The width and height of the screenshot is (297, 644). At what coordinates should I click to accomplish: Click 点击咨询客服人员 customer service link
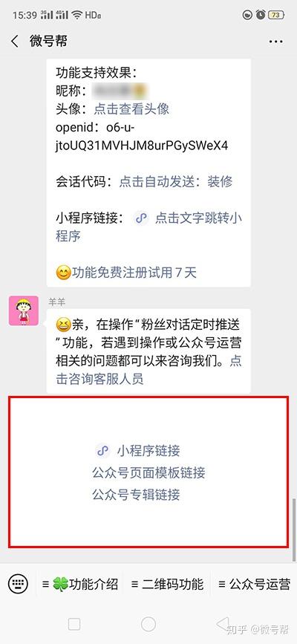148,370
